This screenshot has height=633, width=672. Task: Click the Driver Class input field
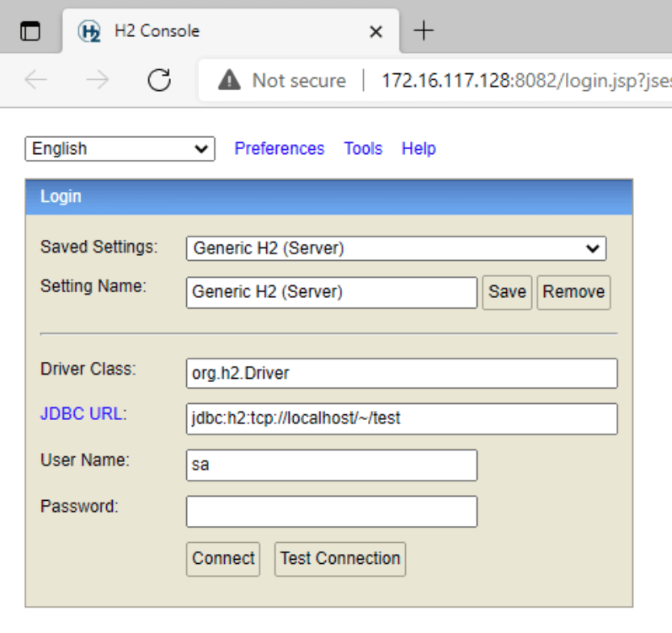(x=402, y=374)
